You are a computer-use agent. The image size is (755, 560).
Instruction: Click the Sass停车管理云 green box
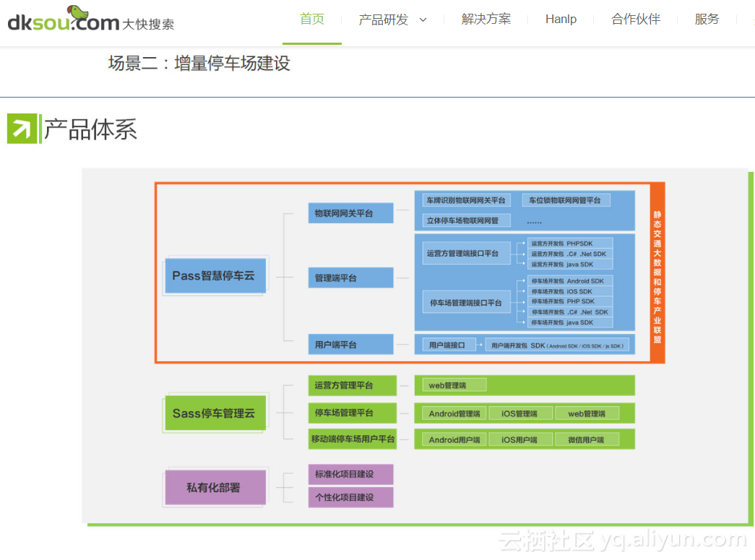click(215, 413)
